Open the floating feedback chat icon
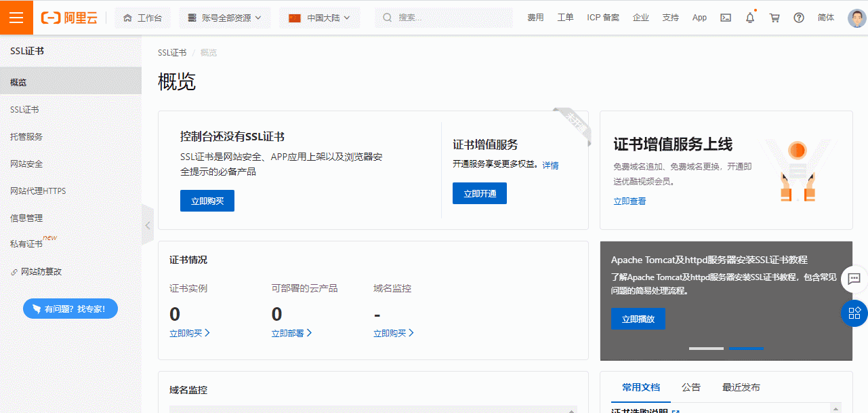 tap(854, 279)
